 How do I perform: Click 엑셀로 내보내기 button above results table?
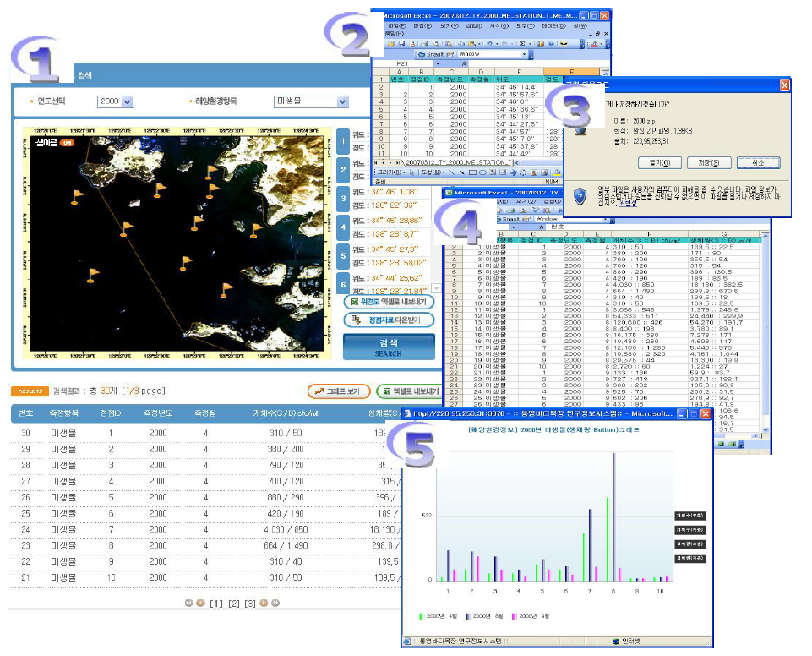(x=409, y=391)
